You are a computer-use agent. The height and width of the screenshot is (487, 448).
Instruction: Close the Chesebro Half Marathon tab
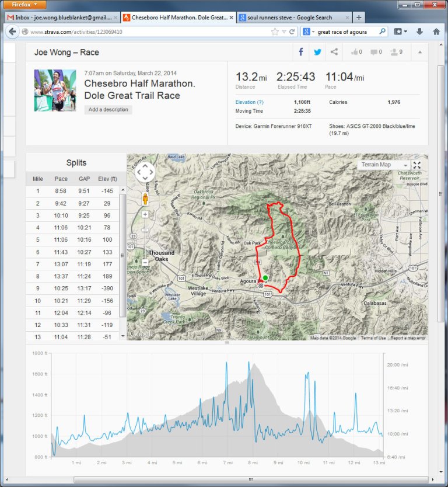[x=231, y=18]
